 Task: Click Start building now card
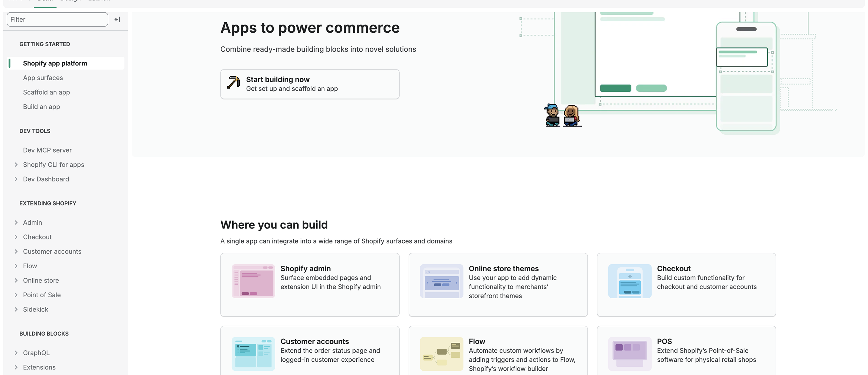click(x=309, y=84)
